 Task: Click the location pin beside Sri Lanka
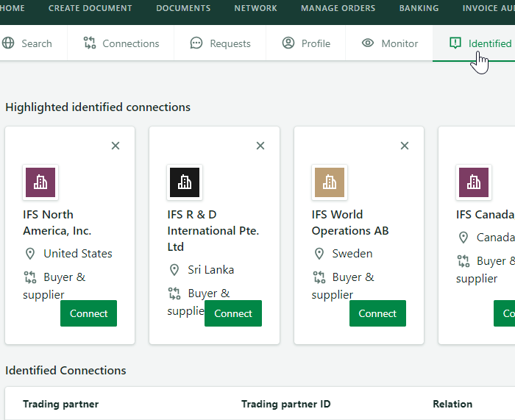tap(174, 270)
